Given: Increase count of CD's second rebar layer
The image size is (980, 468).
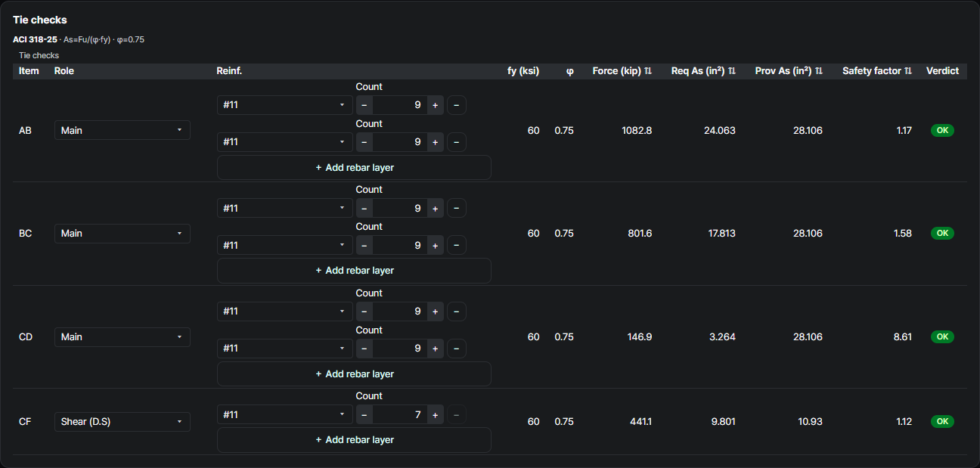Looking at the screenshot, I should 435,349.
